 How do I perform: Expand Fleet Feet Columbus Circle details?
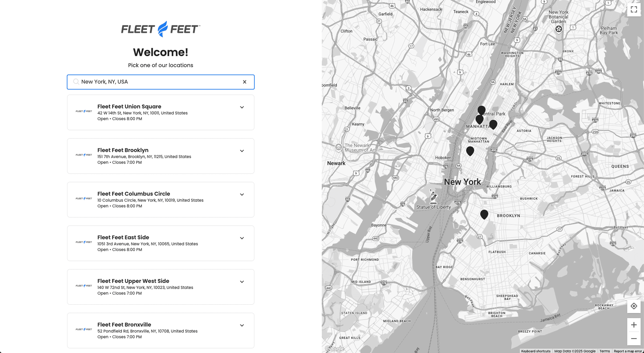pos(242,194)
